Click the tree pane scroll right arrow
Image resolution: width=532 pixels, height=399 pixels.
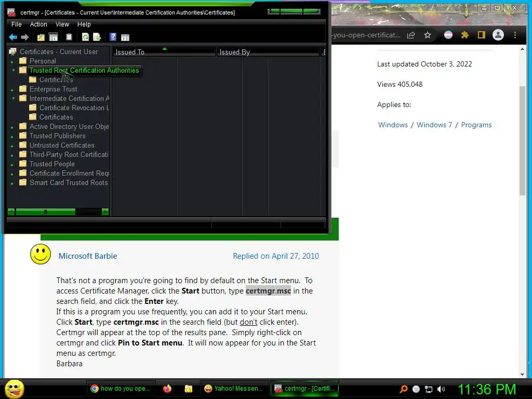point(105,212)
